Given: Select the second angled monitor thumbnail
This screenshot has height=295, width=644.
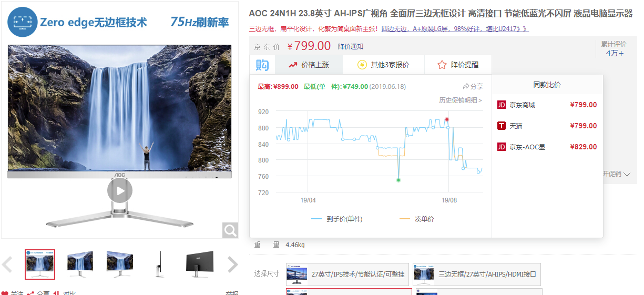Looking at the screenshot, I should [x=80, y=265].
